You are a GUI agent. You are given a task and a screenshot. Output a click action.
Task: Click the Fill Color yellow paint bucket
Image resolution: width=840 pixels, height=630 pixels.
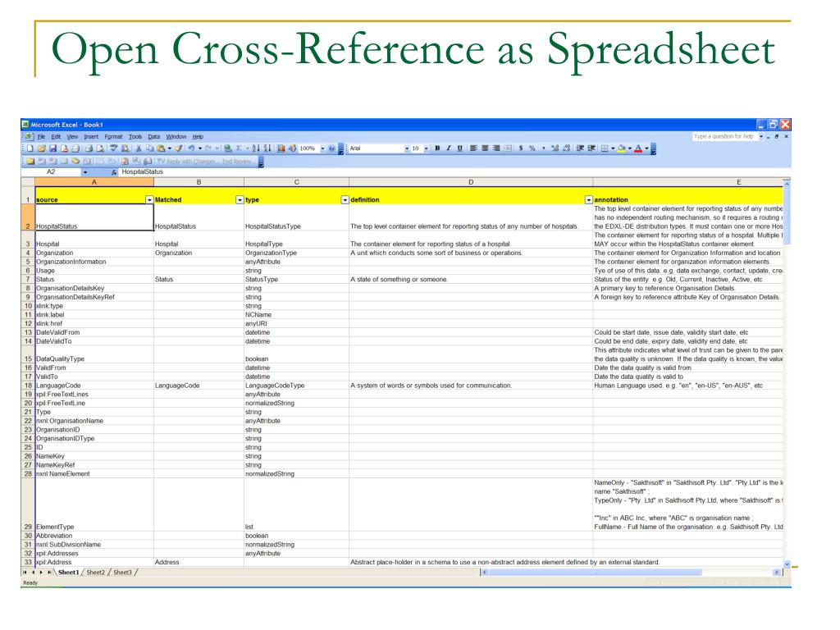point(621,148)
